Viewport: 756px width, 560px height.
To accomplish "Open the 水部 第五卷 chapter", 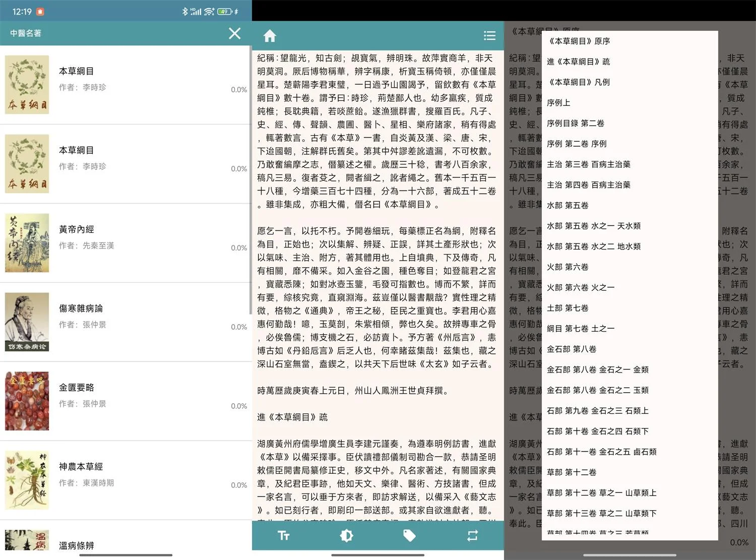I will (x=568, y=205).
